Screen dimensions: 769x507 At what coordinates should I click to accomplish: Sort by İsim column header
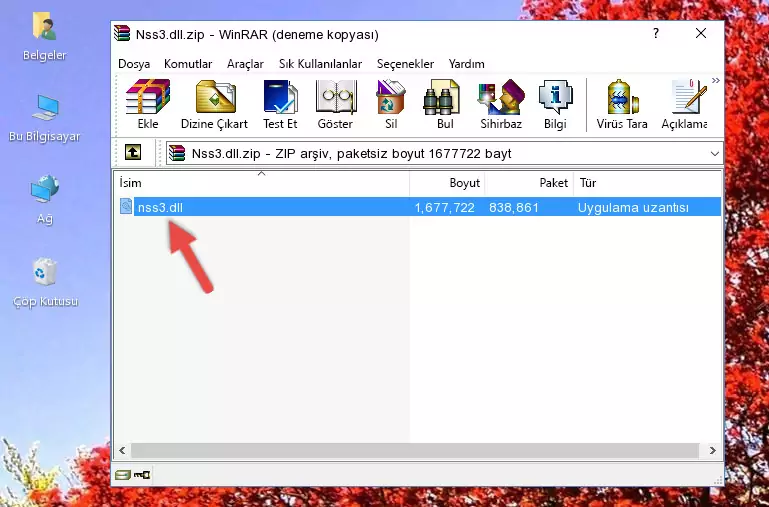click(262, 183)
